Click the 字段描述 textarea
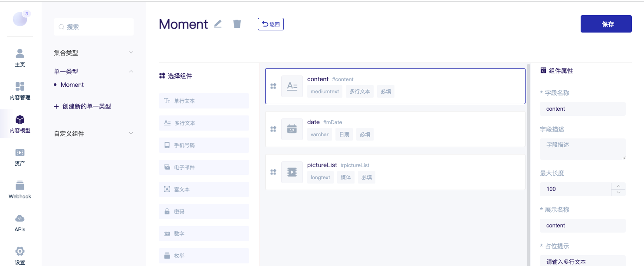Image resolution: width=644 pixels, height=266 pixels. click(583, 149)
